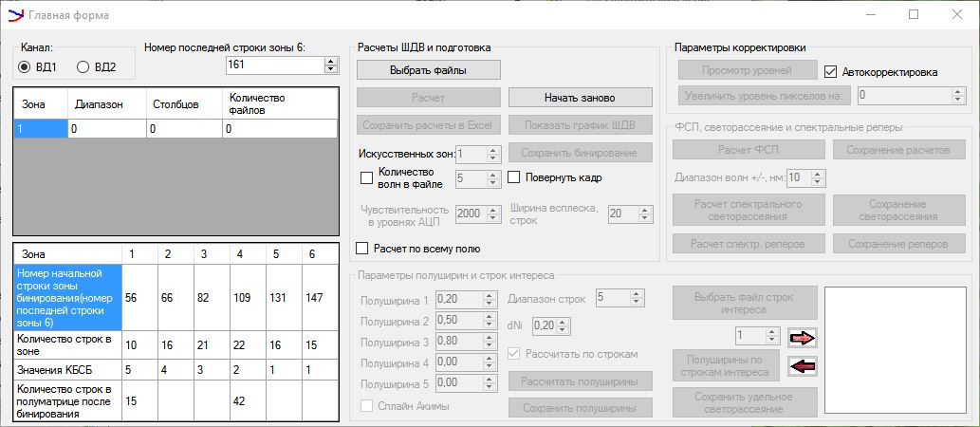Click the red right-pointing arrow button
This screenshot has height=427, width=980.
point(802,337)
